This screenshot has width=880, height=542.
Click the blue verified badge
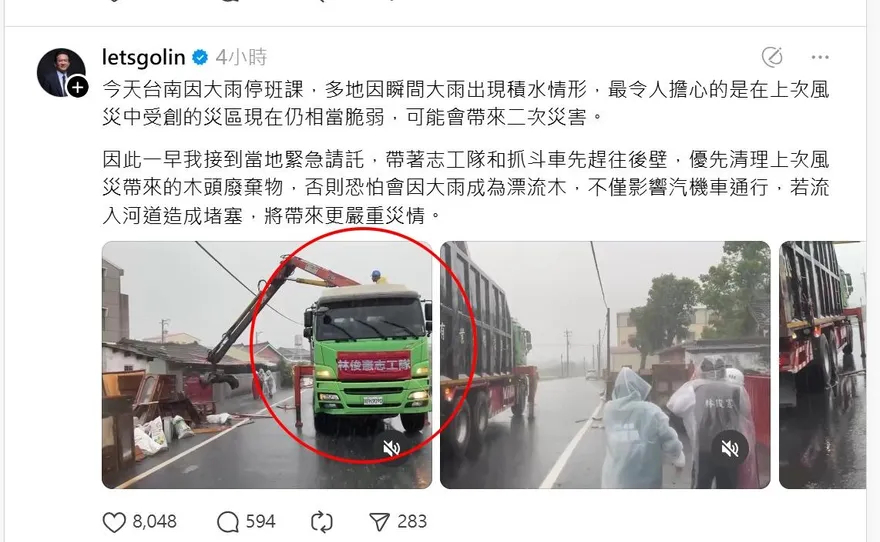(x=200, y=57)
